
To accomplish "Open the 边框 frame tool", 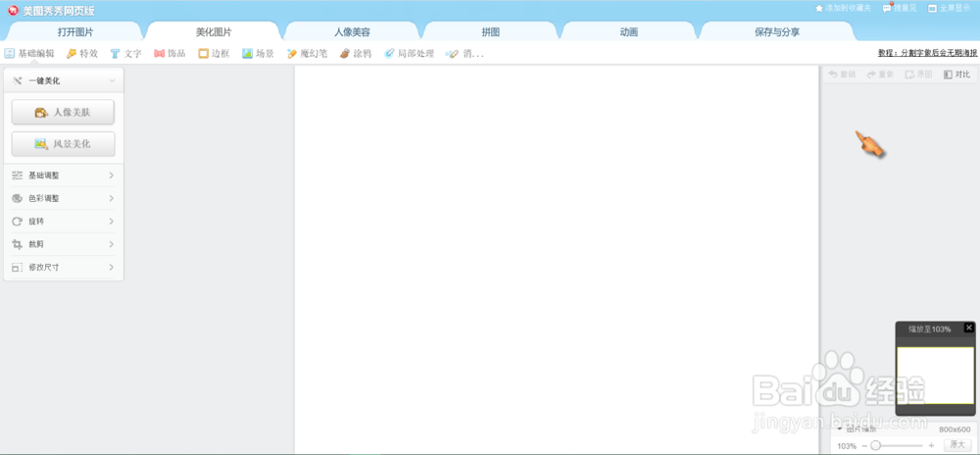I will (x=214, y=54).
